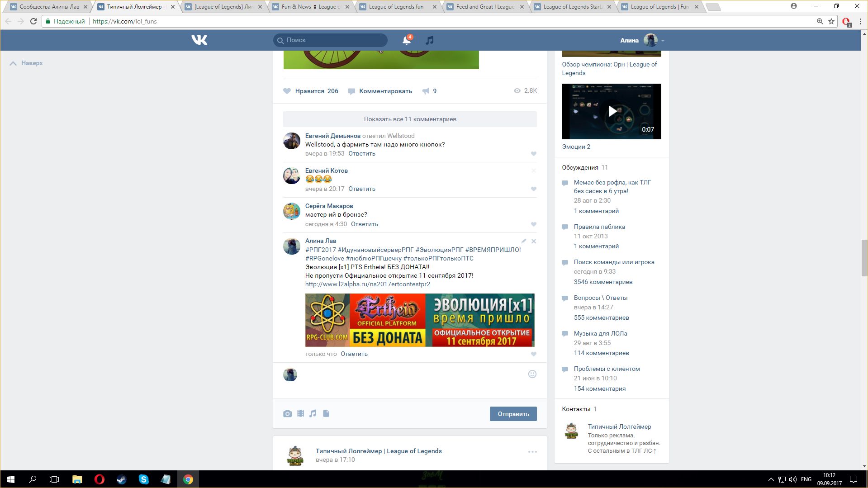Viewport: 868px width, 488px height.
Task: Edit Алина Лав's comment with pencil icon
Action: (x=523, y=241)
